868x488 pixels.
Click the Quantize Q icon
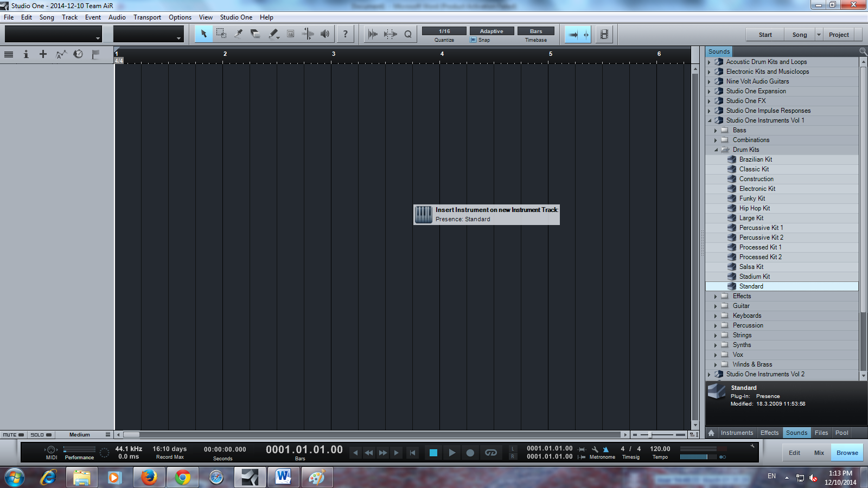(x=408, y=34)
